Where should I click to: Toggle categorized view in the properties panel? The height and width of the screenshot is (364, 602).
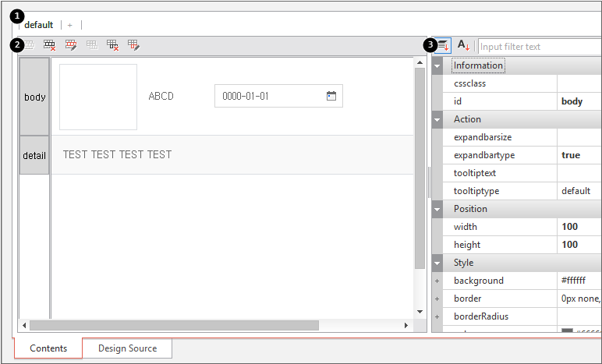(443, 46)
